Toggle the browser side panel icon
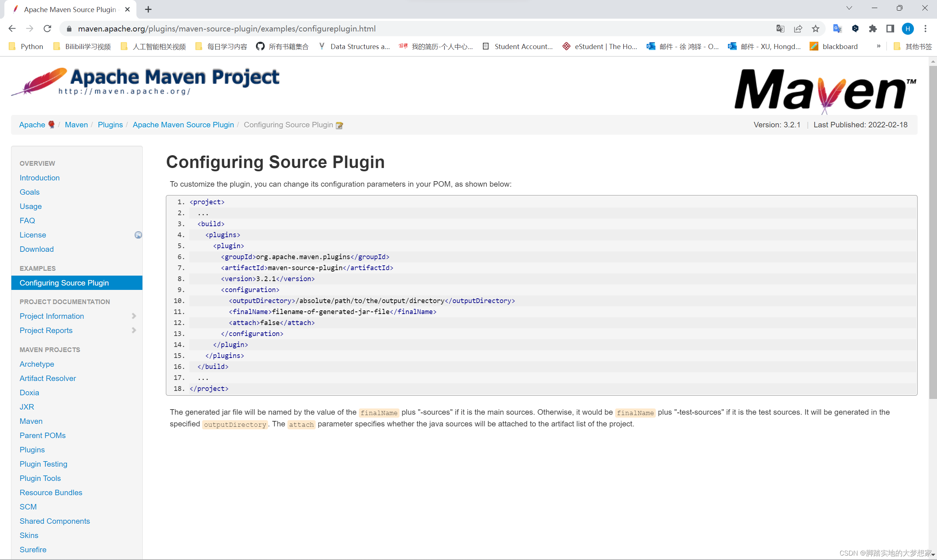The height and width of the screenshot is (560, 937). (x=890, y=29)
